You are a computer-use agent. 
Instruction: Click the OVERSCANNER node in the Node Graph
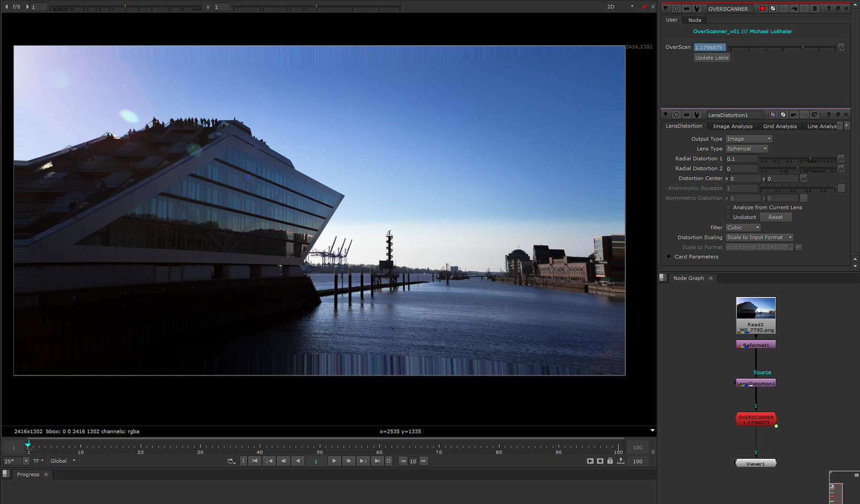coord(755,419)
